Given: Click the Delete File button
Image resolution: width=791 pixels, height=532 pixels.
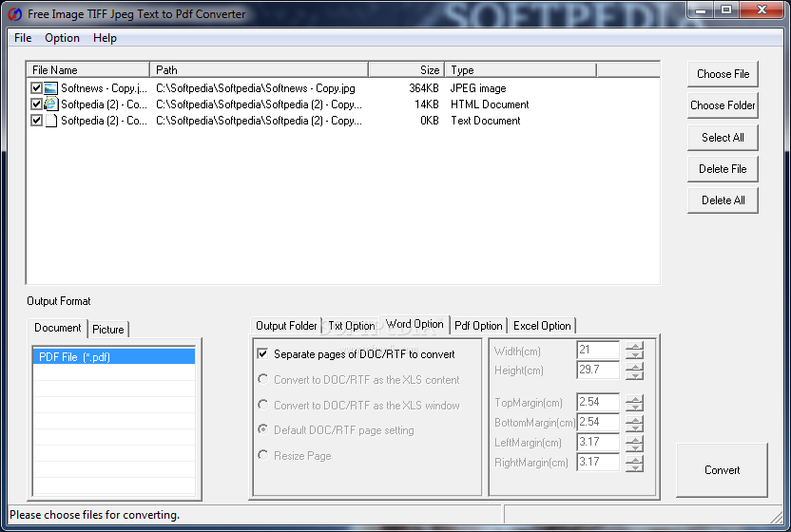Looking at the screenshot, I should click(723, 169).
